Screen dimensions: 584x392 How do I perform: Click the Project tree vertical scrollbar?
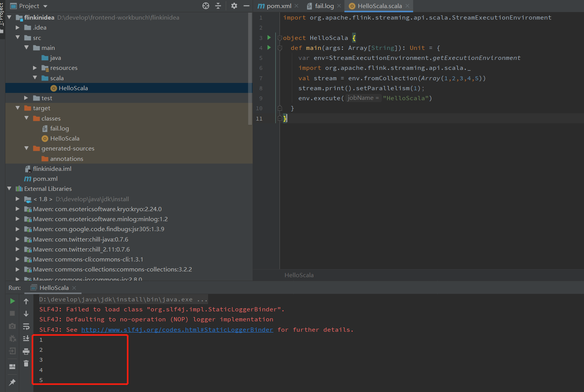coord(250,69)
